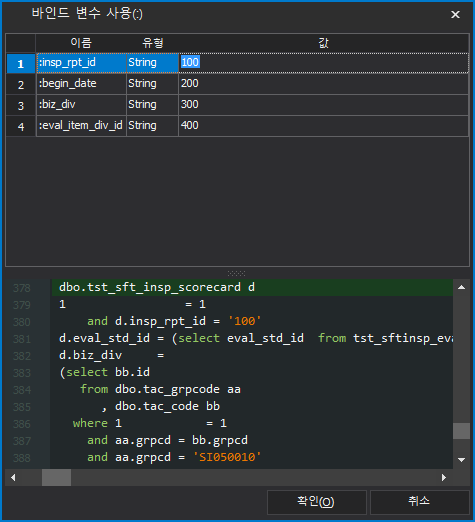Image resolution: width=475 pixels, height=522 pixels.
Task: Click the vertical scrollbar thumb in SQL preview
Action: 461,431
